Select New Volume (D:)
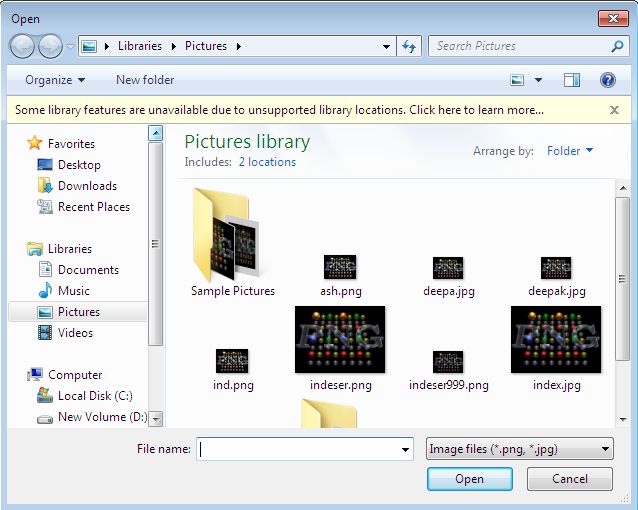The height and width of the screenshot is (510, 638). [92, 417]
